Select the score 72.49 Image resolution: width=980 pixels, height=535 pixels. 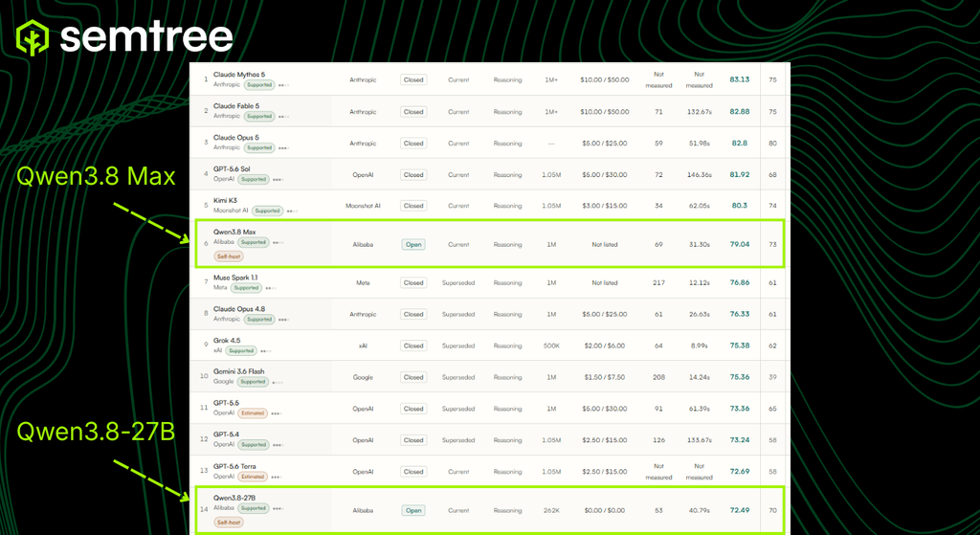[740, 511]
